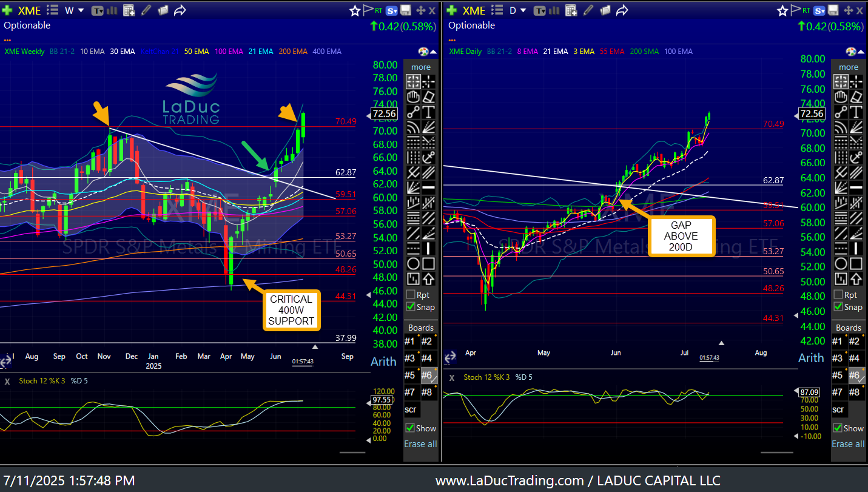Toggle KeltChan 21 label on weekly chart
This screenshot has width=868, height=492.
coord(160,52)
